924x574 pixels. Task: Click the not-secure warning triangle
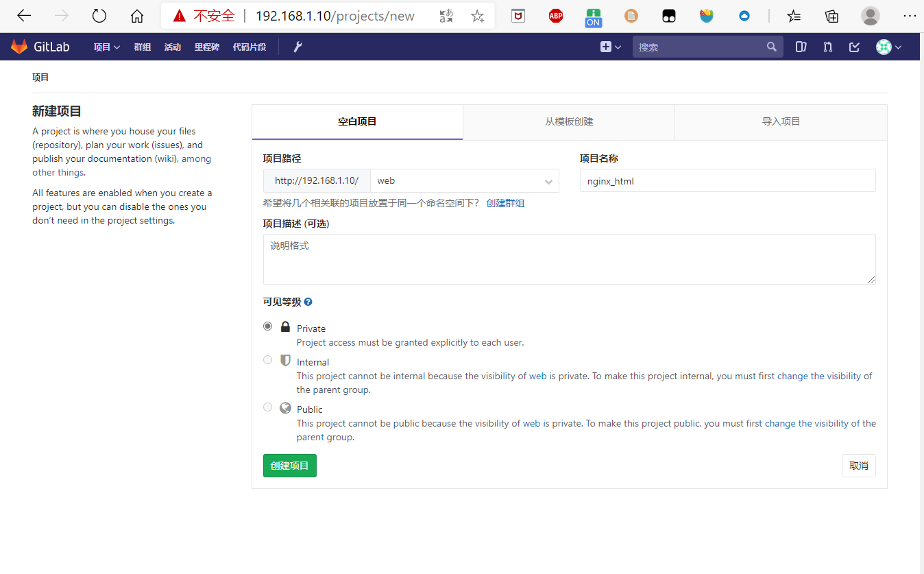click(180, 16)
